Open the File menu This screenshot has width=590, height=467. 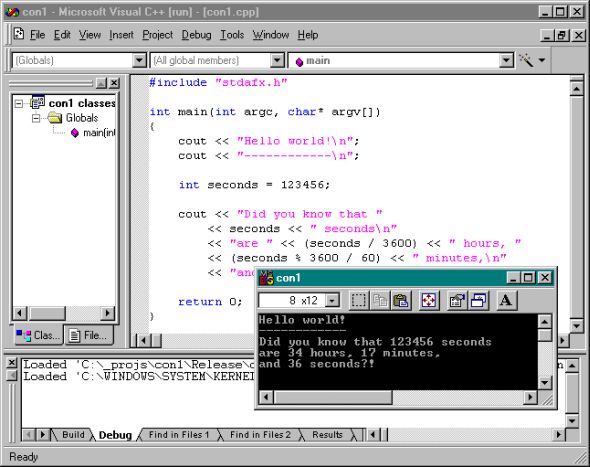pyautogui.click(x=37, y=35)
